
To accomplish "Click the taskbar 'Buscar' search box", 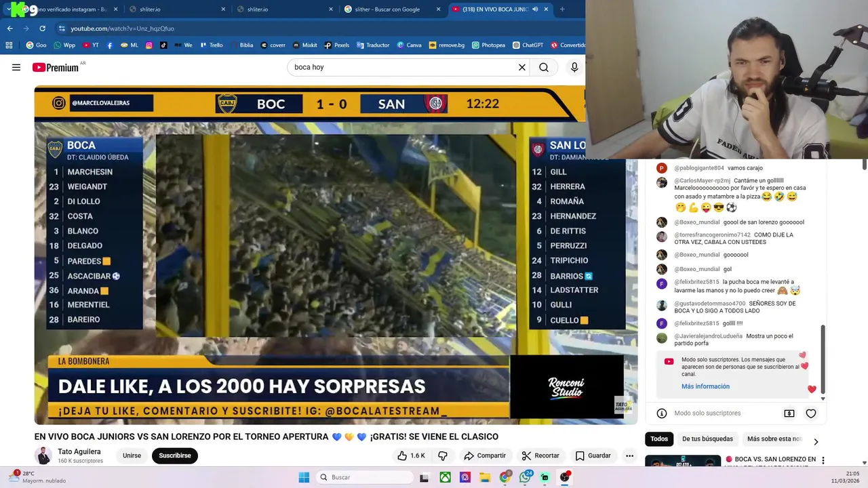I will pos(365,477).
